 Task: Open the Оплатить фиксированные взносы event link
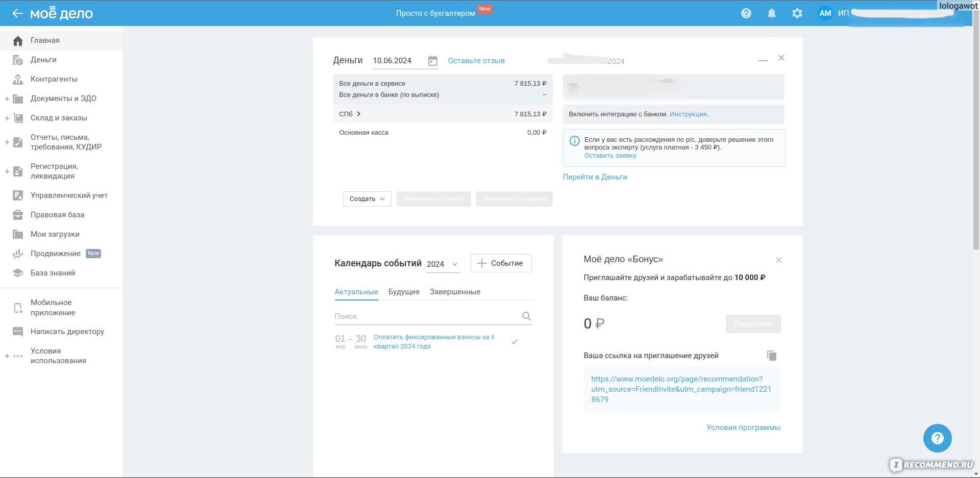(434, 342)
